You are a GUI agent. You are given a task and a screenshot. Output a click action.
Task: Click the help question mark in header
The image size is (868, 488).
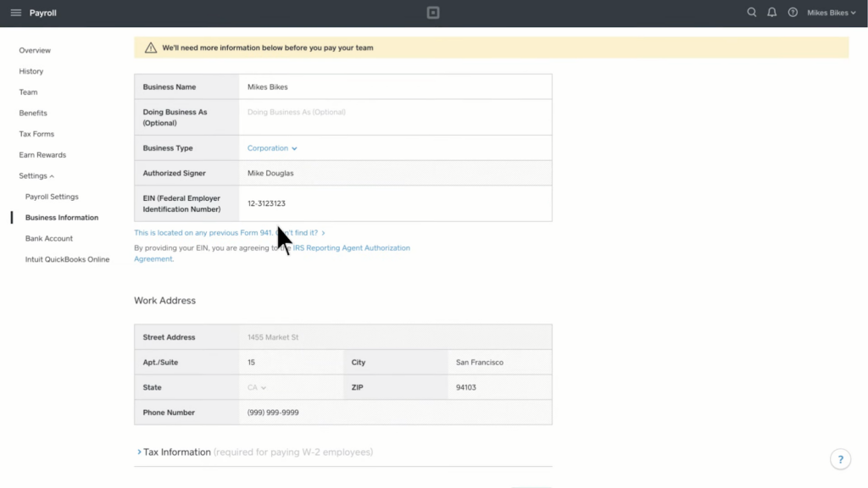[793, 12]
